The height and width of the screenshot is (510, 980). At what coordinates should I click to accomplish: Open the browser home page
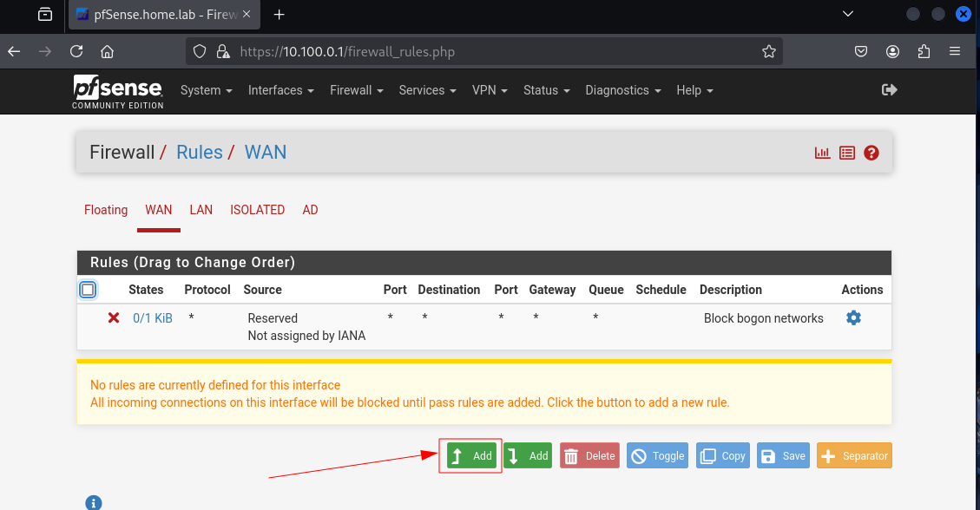(108, 51)
